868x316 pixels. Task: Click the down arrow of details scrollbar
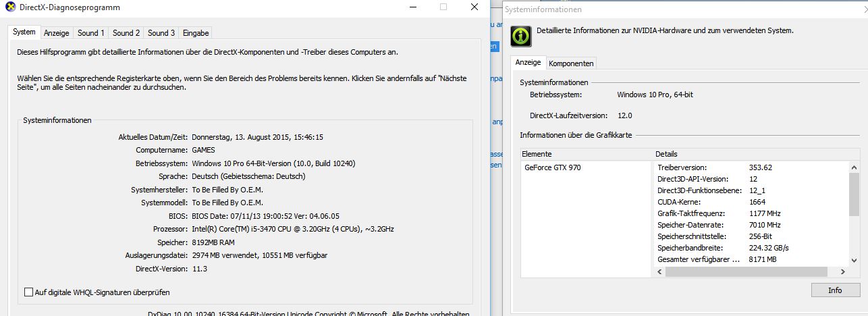(x=854, y=261)
